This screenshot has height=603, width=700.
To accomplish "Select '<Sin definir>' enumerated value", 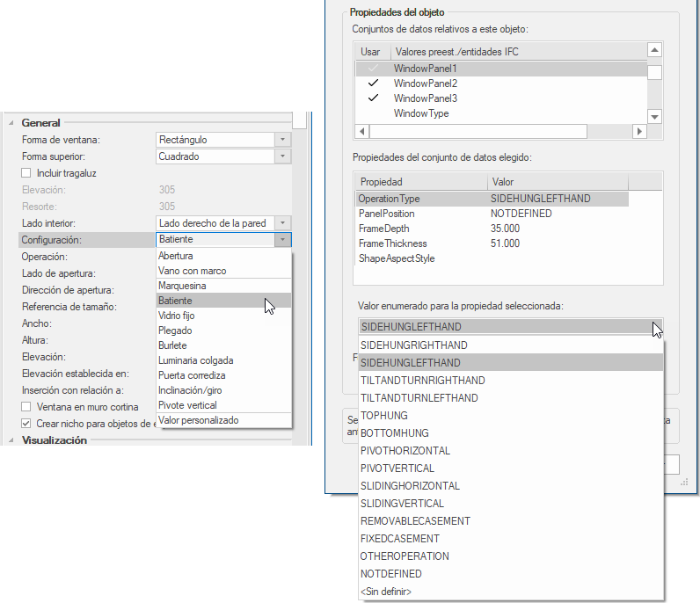I will tap(385, 592).
